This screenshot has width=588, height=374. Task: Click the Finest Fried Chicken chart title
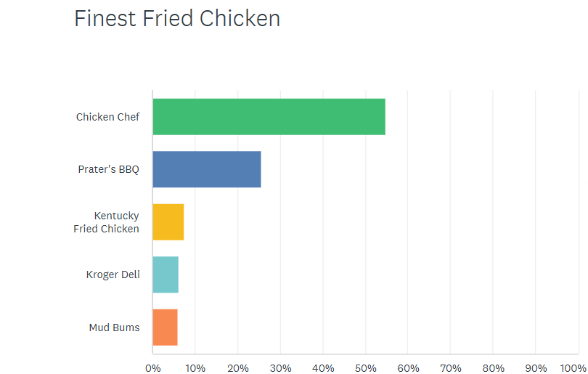(177, 19)
